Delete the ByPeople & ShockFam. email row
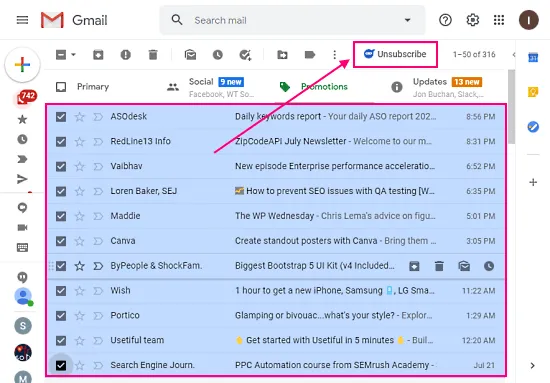This screenshot has width=550, height=383. (x=439, y=266)
